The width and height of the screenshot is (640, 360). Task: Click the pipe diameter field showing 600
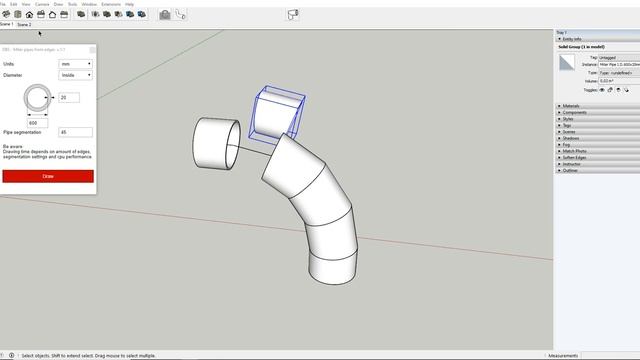pos(38,123)
